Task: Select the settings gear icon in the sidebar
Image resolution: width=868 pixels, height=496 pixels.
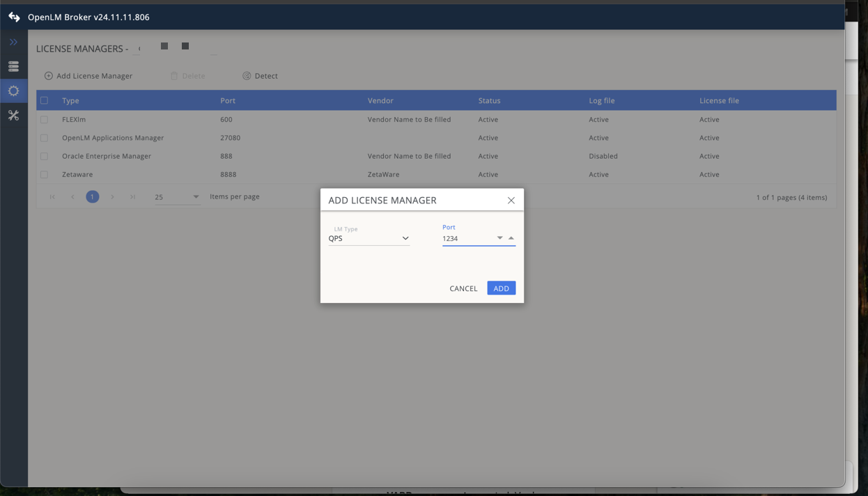Action: (x=13, y=91)
